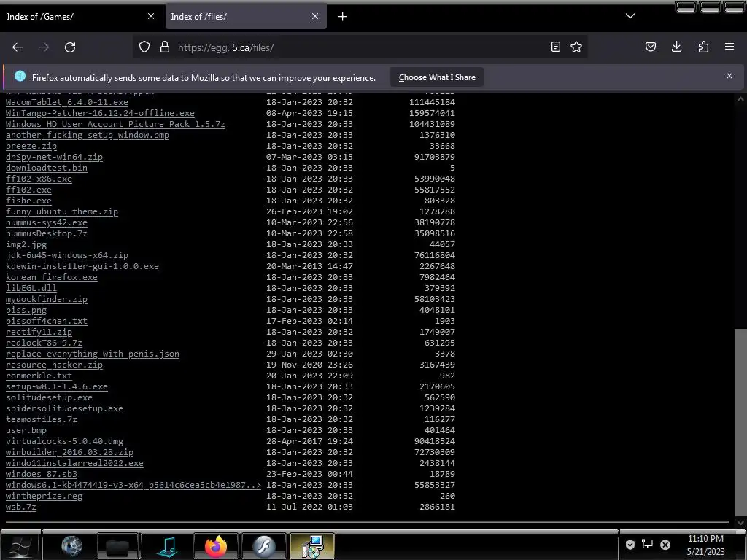
Task: Click the info icon in notification bar
Action: click(x=20, y=76)
